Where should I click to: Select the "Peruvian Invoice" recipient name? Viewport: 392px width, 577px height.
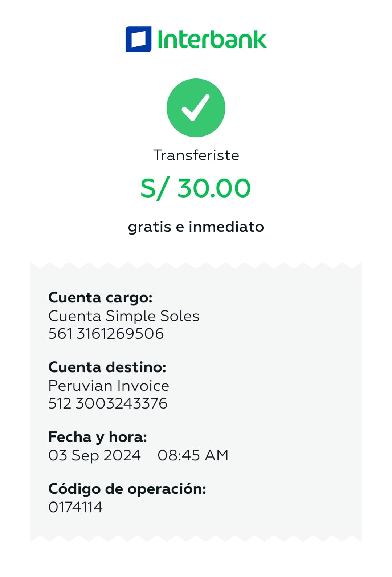109,386
